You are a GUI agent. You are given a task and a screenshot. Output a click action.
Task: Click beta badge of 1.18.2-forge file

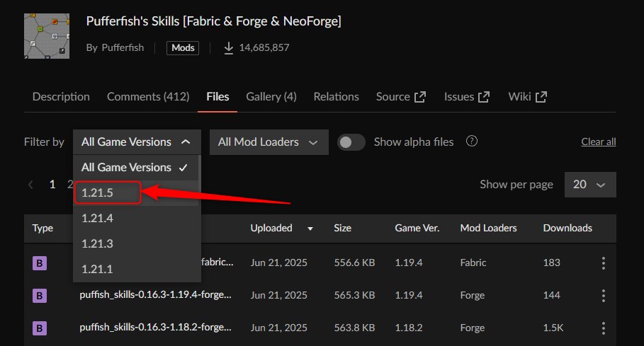[x=40, y=328]
